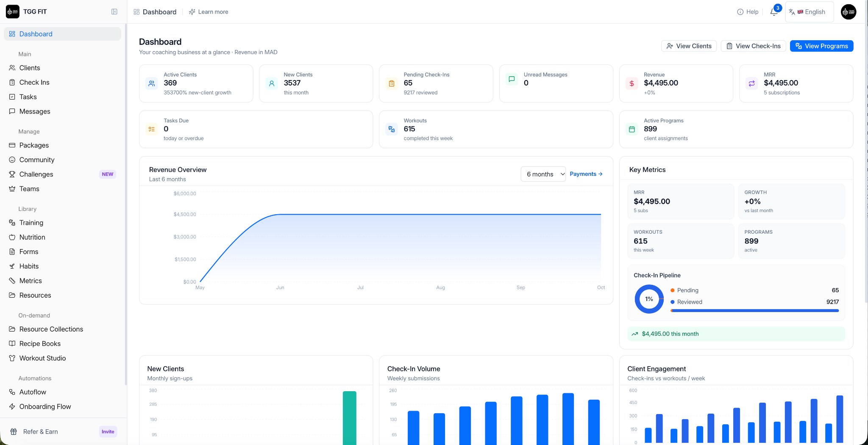This screenshot has height=445, width=868.
Task: Collapse the sidebar with the panel icon
Action: pos(114,12)
